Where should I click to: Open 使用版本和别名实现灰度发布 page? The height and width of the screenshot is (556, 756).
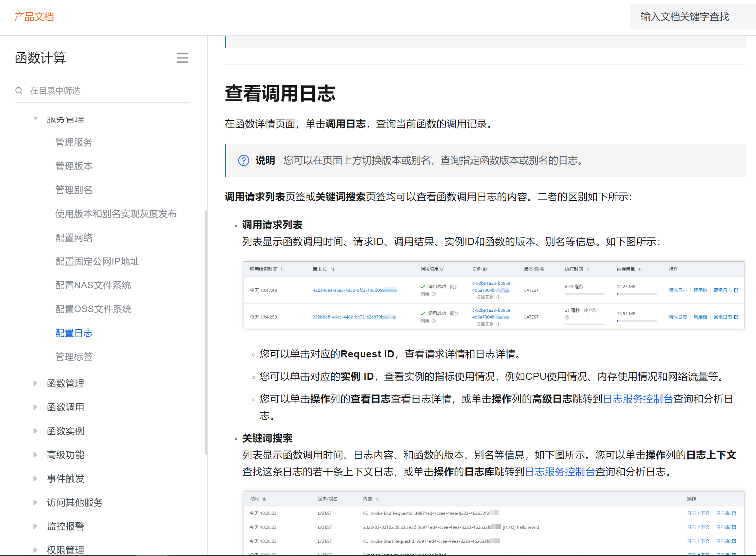[116, 214]
